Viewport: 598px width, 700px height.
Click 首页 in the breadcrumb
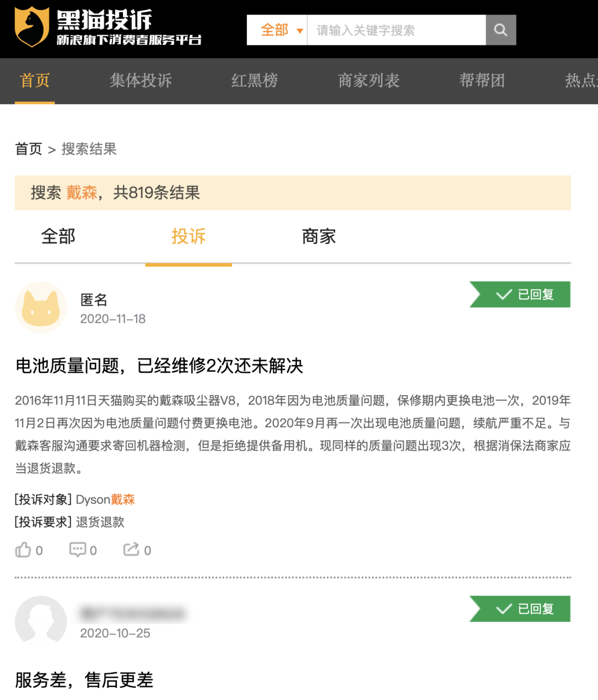point(28,149)
